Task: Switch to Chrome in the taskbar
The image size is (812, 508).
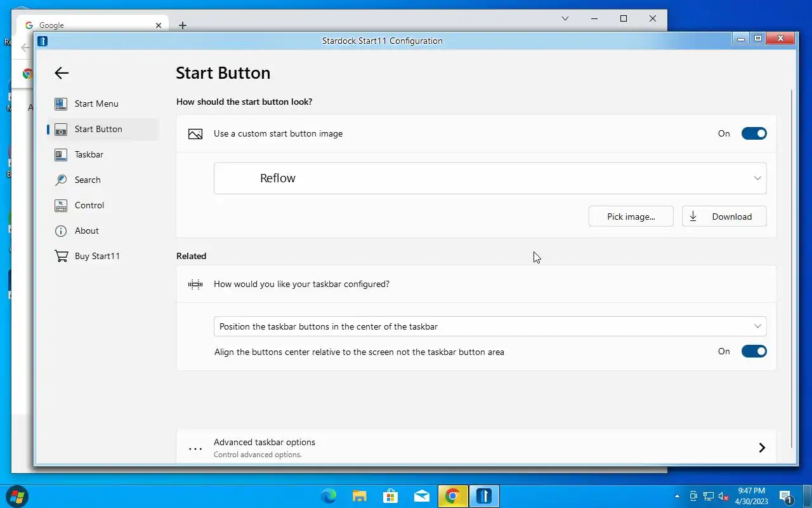Action: tap(453, 496)
